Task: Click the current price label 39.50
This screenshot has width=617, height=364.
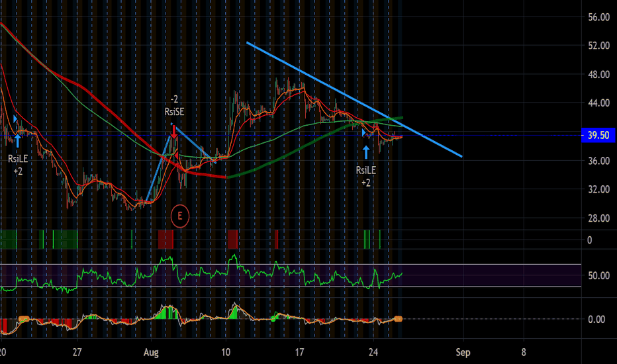Action: (x=598, y=136)
